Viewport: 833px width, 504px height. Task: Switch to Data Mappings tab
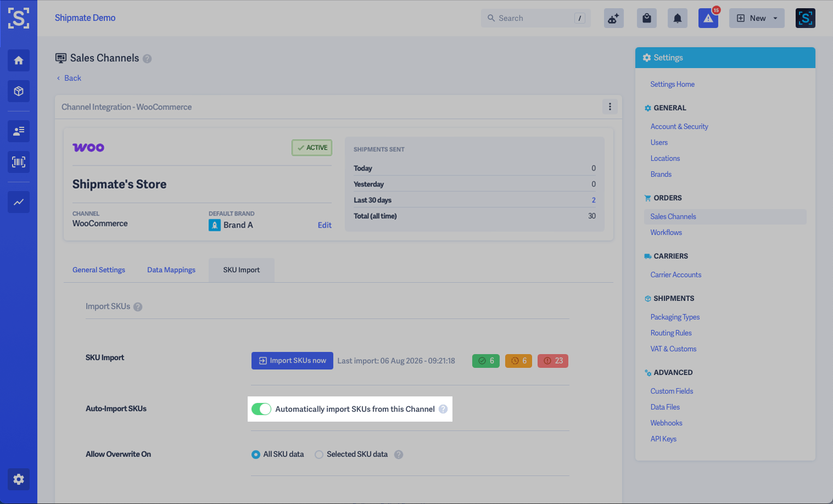(x=171, y=270)
